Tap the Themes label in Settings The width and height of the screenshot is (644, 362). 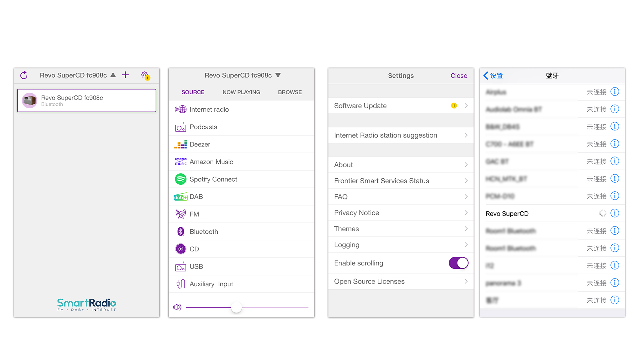(x=346, y=229)
